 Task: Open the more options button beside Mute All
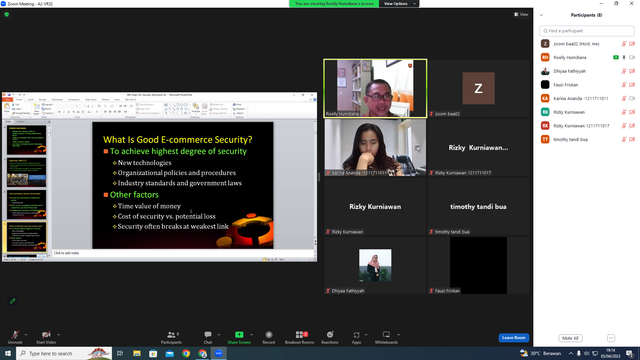tap(611, 338)
